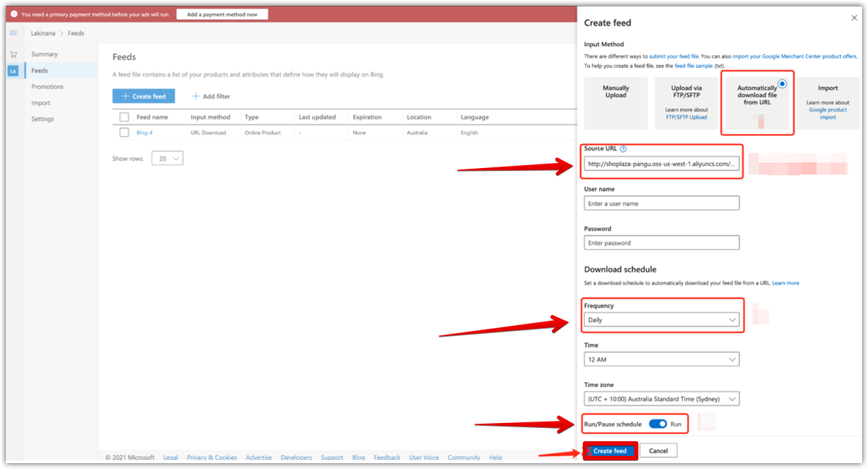Choose the Import input method tile
The width and height of the screenshot is (868, 469).
click(x=828, y=103)
